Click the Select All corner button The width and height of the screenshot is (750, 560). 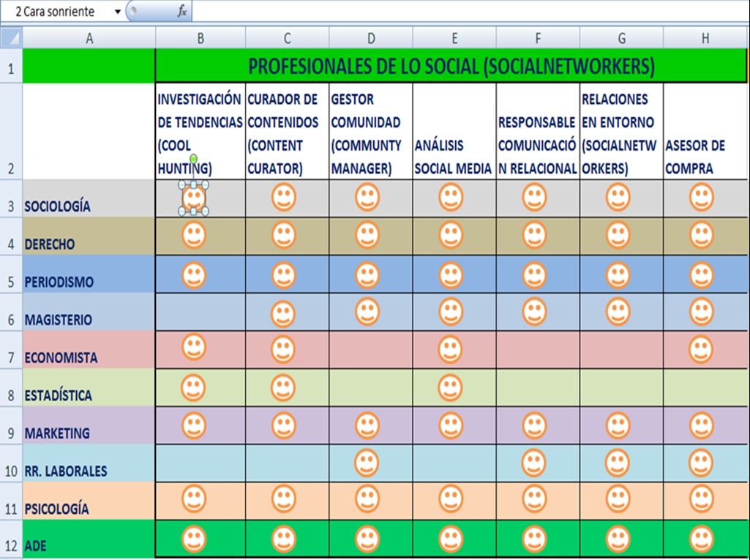tap(11, 38)
